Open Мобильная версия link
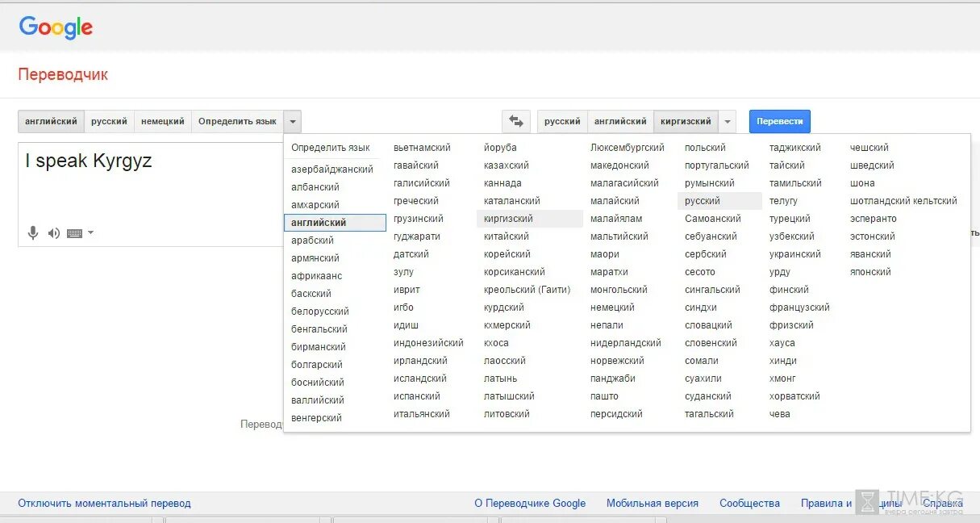The width and height of the screenshot is (980, 523). pyautogui.click(x=653, y=504)
